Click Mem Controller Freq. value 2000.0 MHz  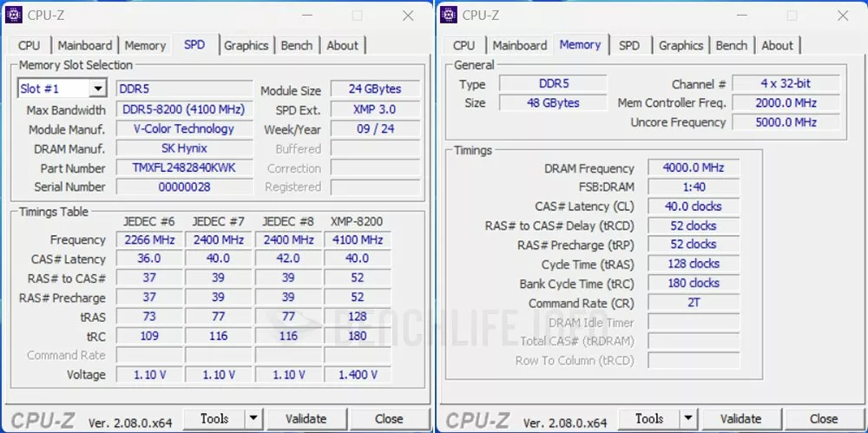click(786, 103)
